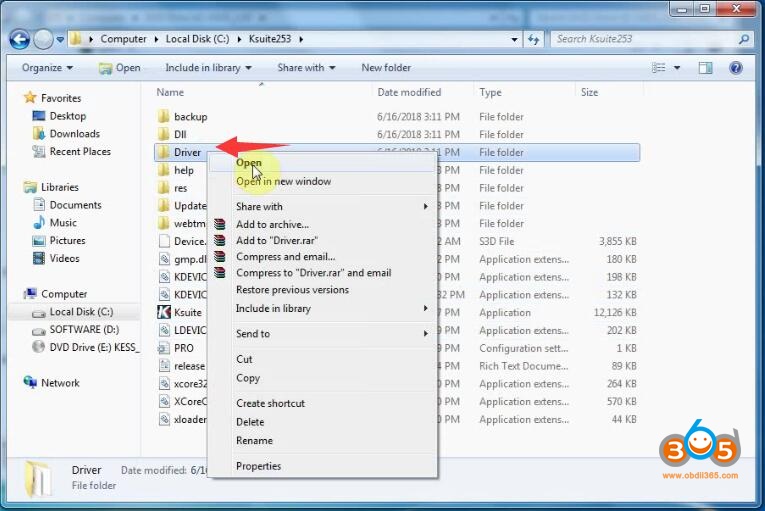Select the PRO configuration file icon
This screenshot has width=765, height=511.
click(164, 348)
